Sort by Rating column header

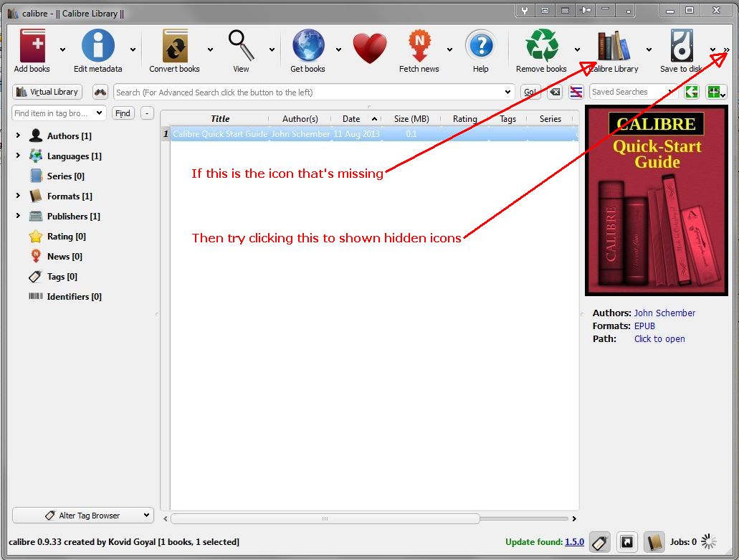point(464,119)
